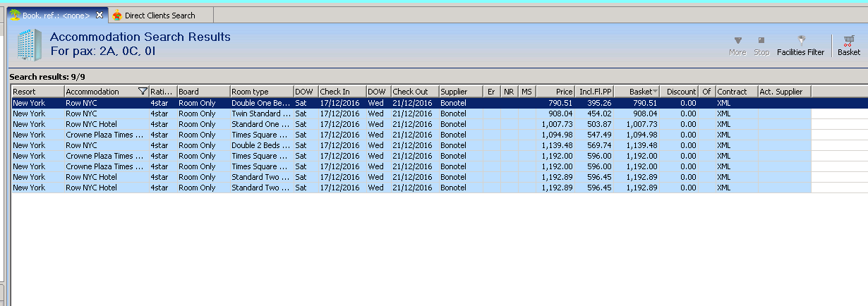Close the Book. ref. <none> tab

click(100, 15)
